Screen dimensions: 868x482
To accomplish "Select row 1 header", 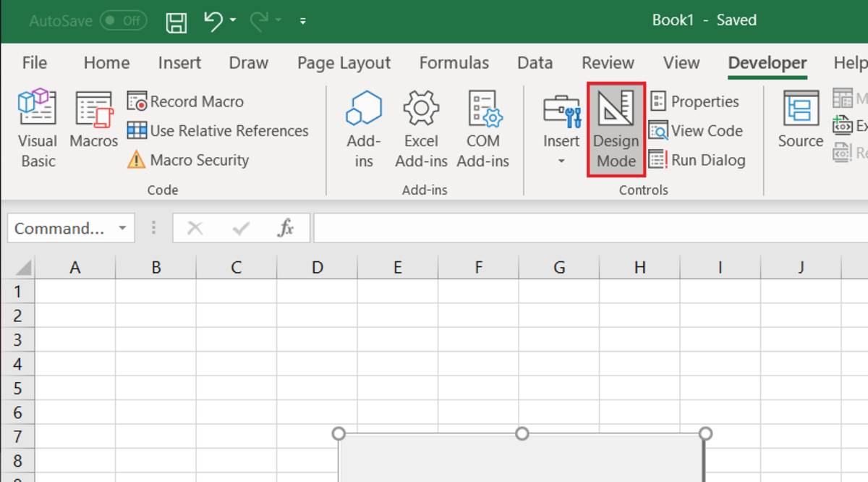I will pyautogui.click(x=18, y=292).
